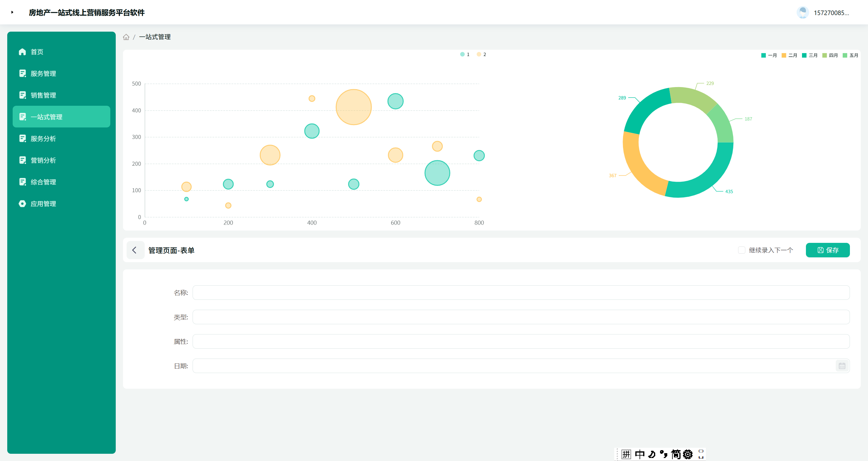Go back with the left chevron button
This screenshot has height=461, width=868.
pyautogui.click(x=135, y=250)
